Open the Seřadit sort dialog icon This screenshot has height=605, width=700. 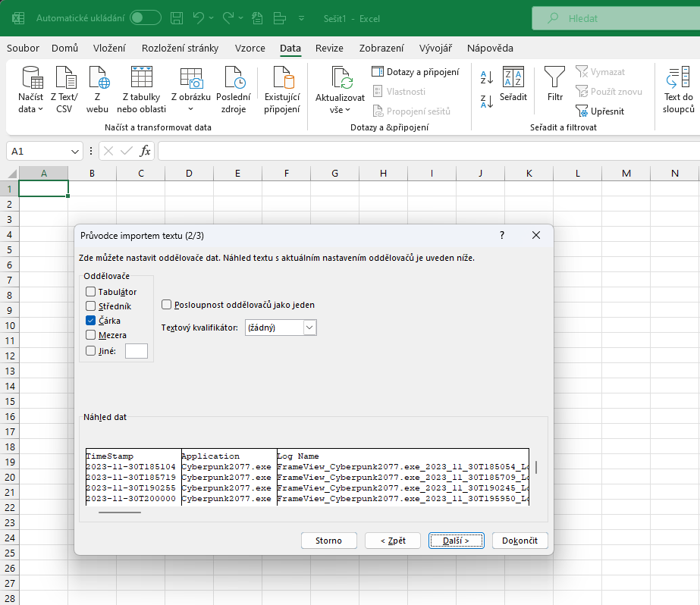(x=513, y=77)
